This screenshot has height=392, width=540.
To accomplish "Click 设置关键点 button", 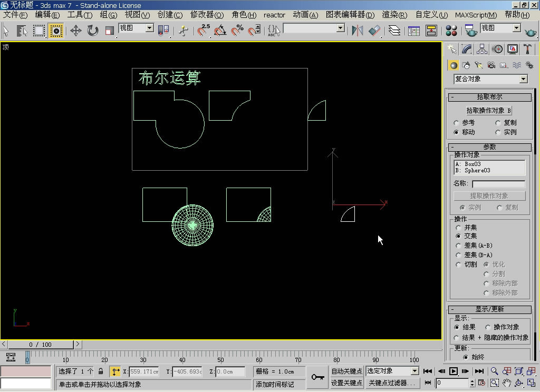I will point(346,383).
